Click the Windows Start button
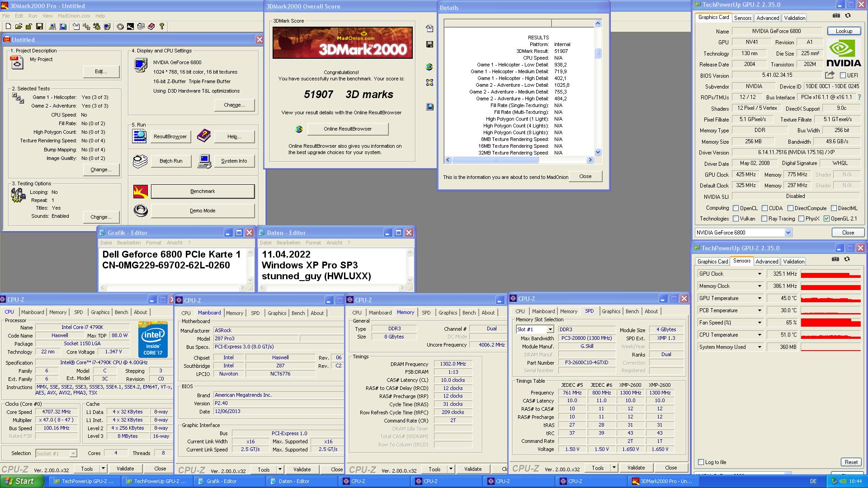The image size is (868, 488). [x=22, y=481]
